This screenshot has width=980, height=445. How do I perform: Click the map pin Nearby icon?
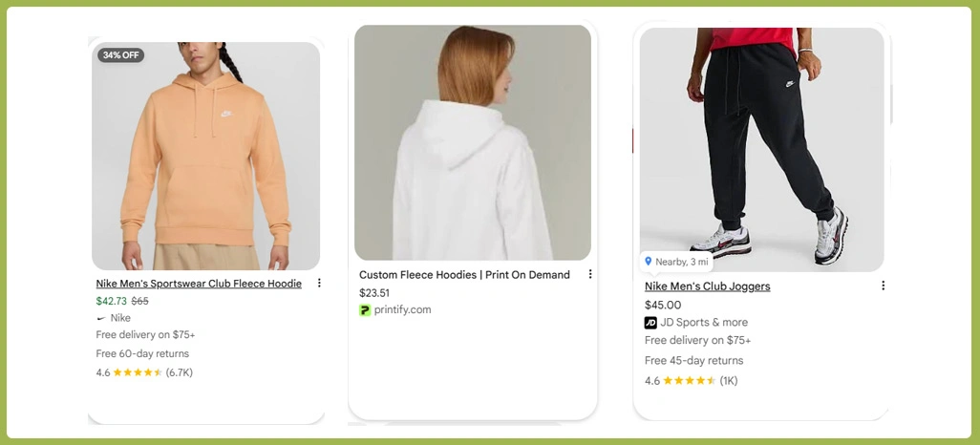649,261
